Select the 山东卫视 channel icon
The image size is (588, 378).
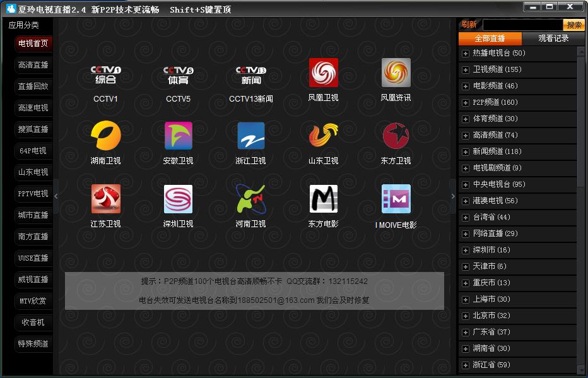coord(324,136)
